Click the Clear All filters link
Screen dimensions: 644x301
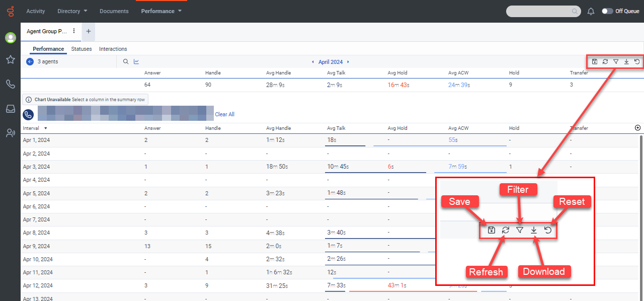click(x=224, y=114)
